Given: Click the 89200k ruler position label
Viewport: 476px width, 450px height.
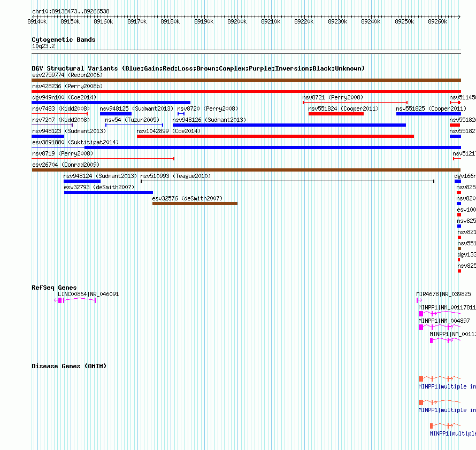Looking at the screenshot, I should point(237,21).
